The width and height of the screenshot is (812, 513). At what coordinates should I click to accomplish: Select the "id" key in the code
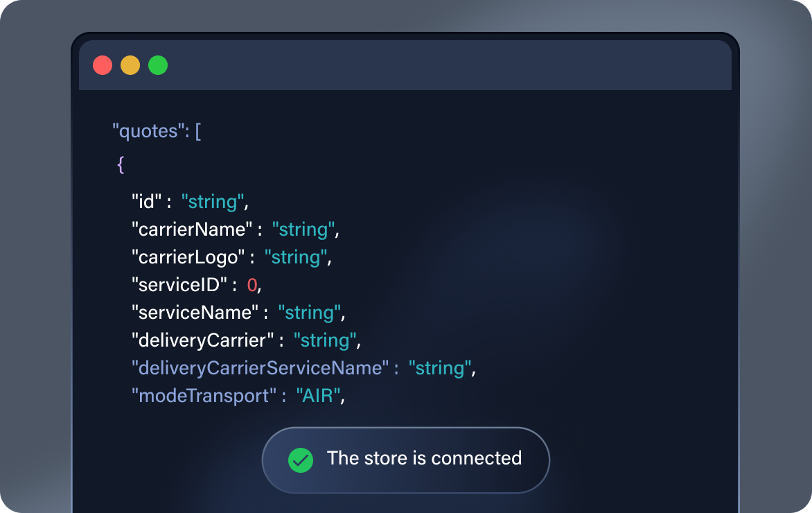[147, 202]
